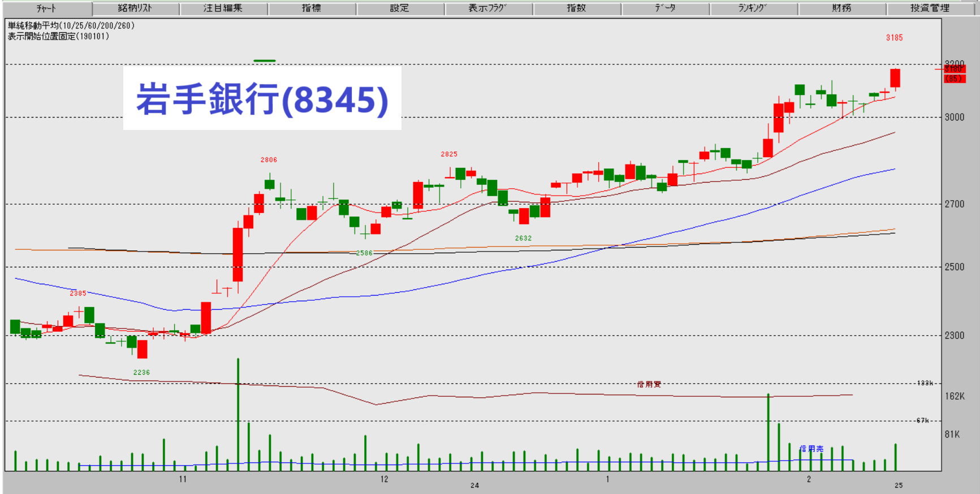Click the 162K volume axis label
This screenshot has width=980, height=494.
[x=955, y=396]
